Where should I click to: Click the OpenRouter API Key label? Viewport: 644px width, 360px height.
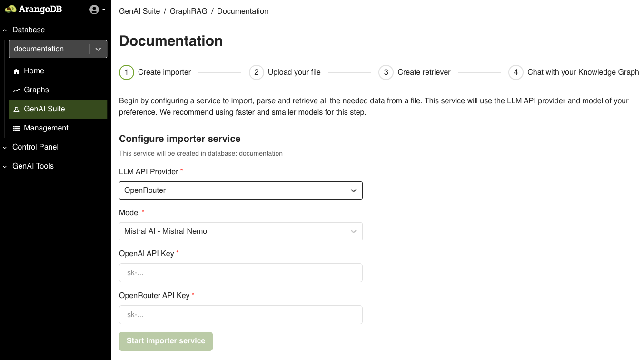[154, 296]
